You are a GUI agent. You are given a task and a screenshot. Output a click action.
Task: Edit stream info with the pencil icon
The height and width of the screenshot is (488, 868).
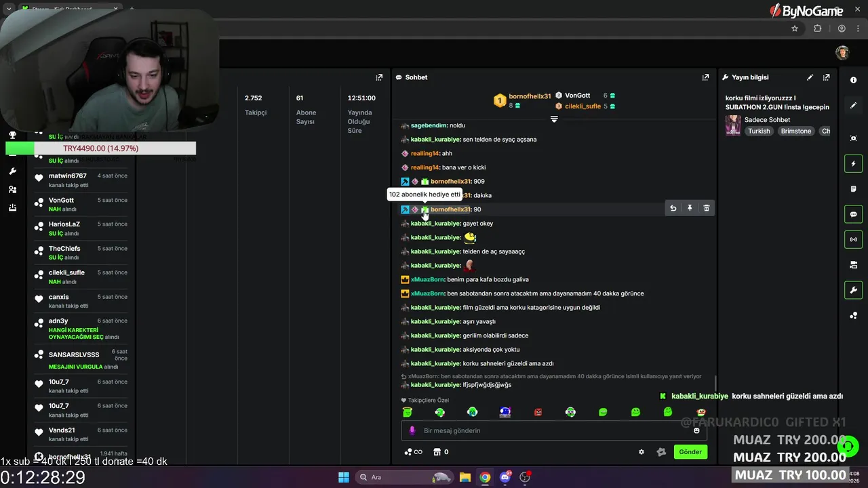pos(810,77)
